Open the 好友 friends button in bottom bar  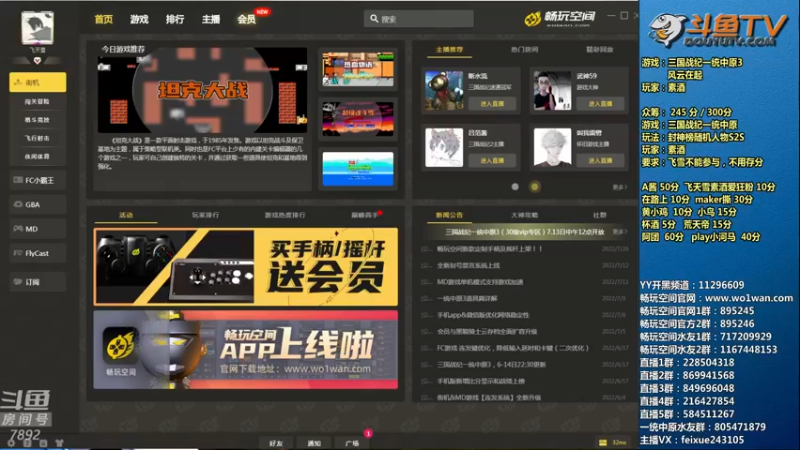click(x=276, y=443)
